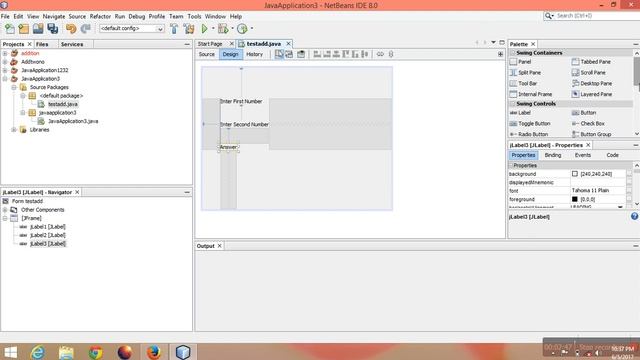Click the Undo arrow icon
The width and height of the screenshot is (640, 360).
click(71, 29)
